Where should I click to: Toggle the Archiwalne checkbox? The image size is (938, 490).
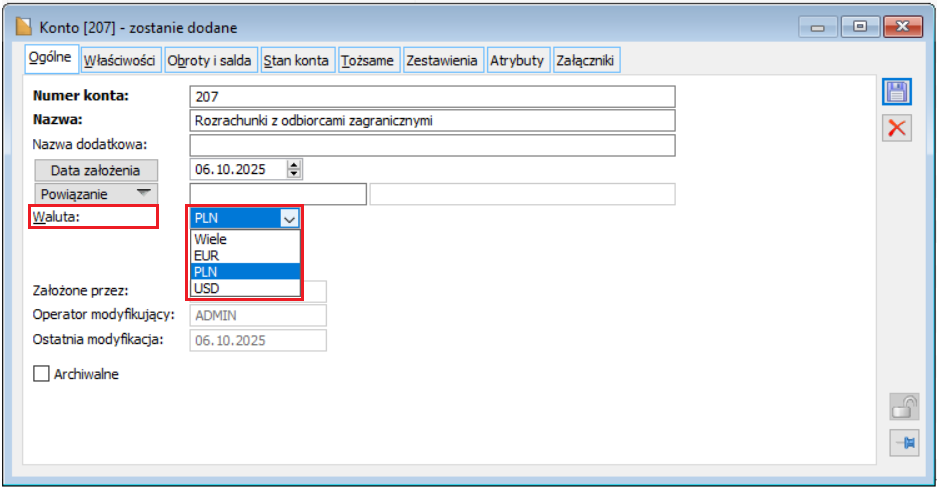(x=41, y=374)
